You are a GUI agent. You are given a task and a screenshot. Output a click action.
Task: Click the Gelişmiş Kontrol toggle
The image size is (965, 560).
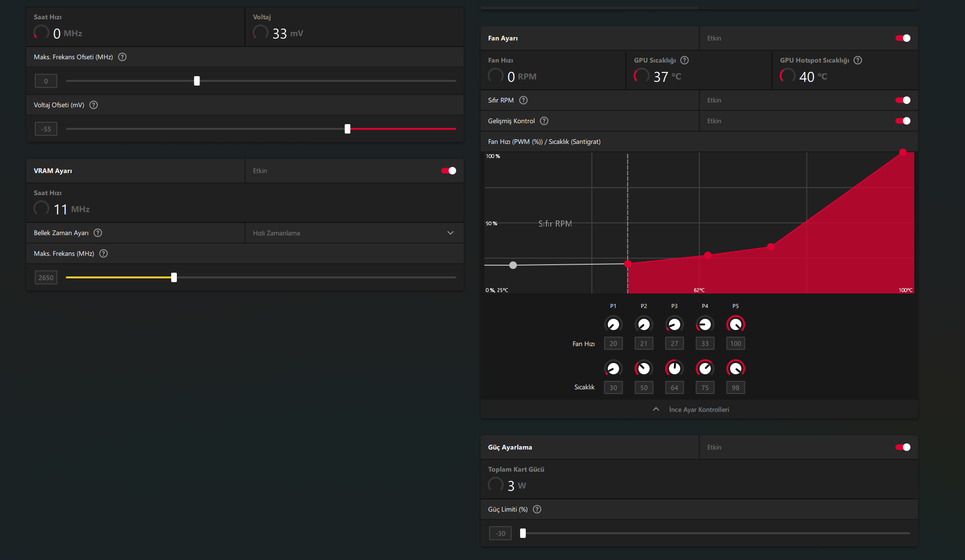coord(902,121)
